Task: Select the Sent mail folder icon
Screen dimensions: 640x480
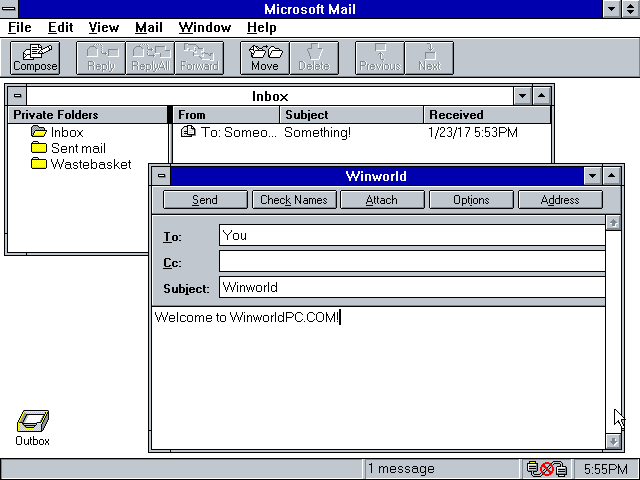Action: [x=39, y=147]
